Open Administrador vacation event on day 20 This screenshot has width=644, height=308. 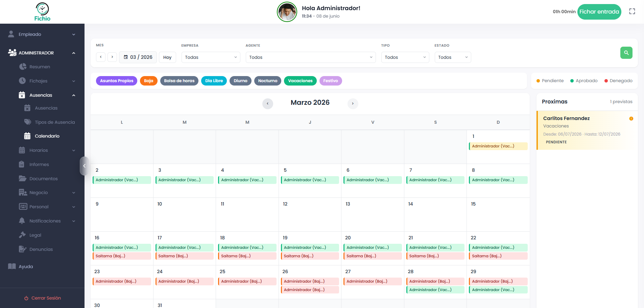tap(373, 248)
